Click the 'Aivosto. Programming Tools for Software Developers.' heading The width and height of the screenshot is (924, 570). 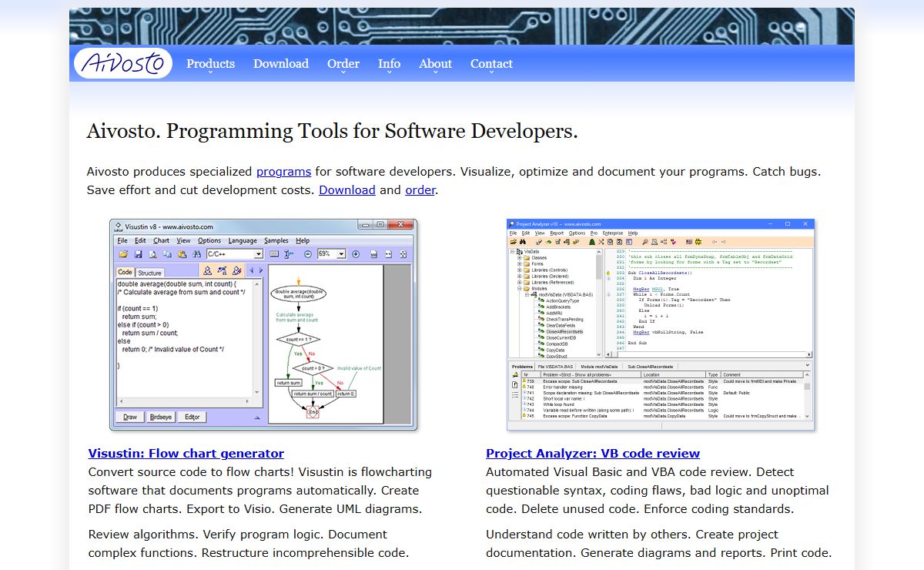coord(332,131)
